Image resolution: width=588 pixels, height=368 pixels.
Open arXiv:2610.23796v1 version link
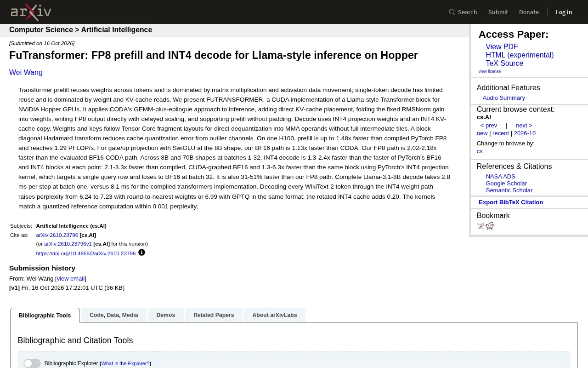pos(68,244)
